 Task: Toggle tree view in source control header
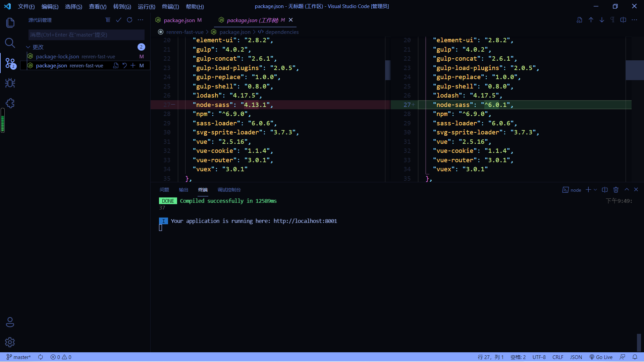(x=108, y=20)
